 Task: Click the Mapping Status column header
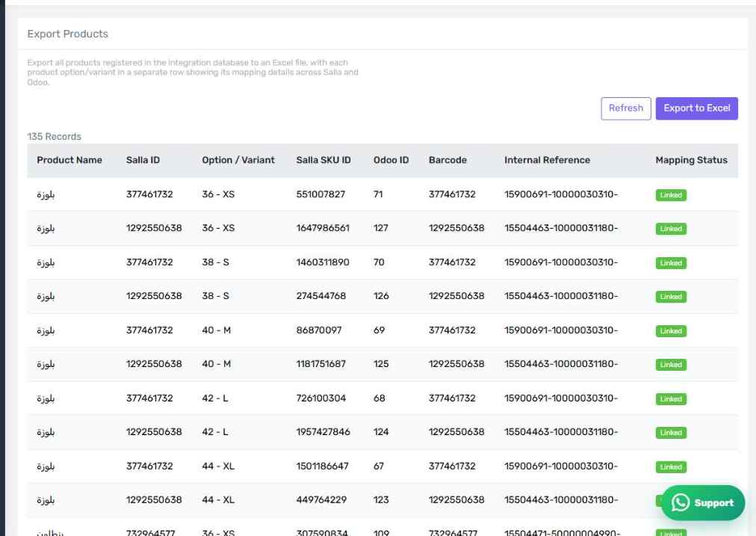coord(692,160)
